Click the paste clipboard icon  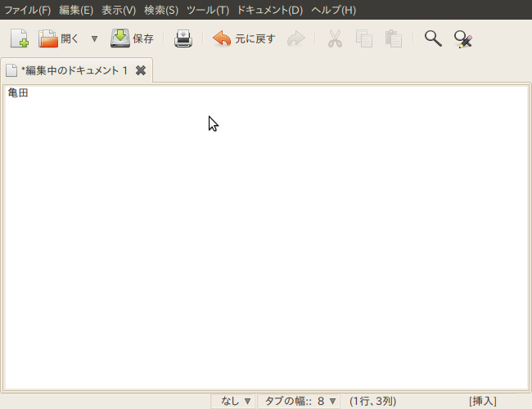394,38
